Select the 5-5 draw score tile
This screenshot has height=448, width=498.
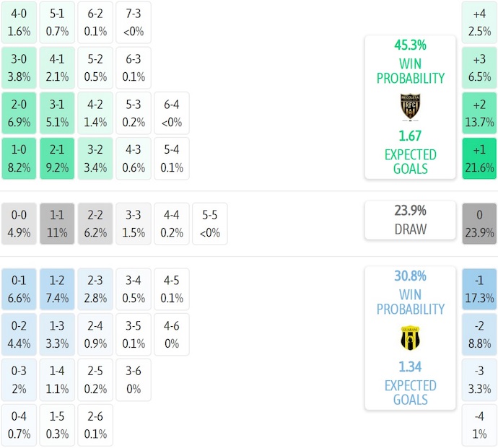tap(209, 224)
